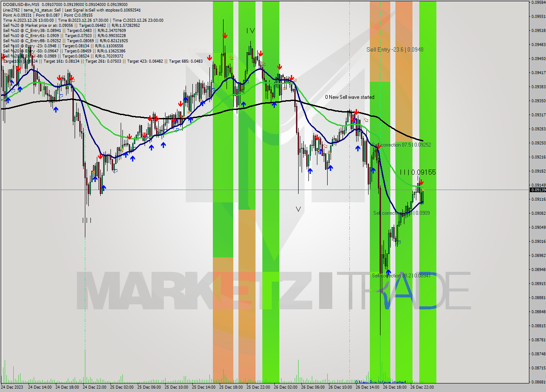Click the '26 Dec 22:00' time axis label

tap(422, 387)
